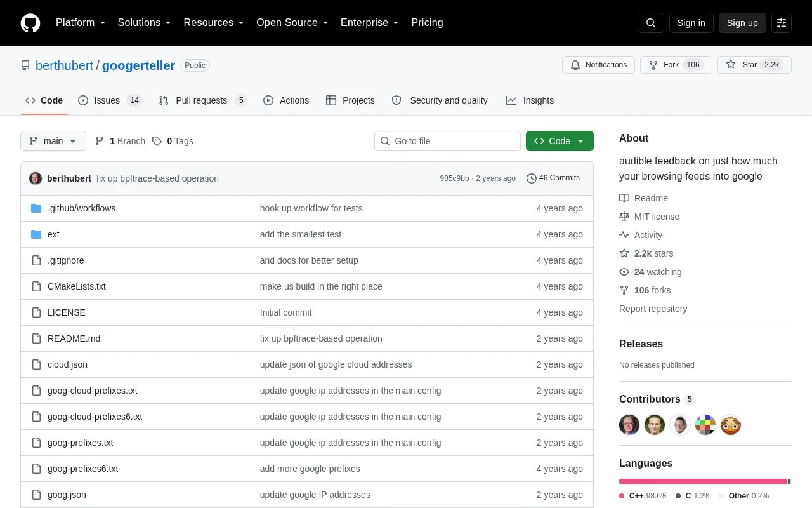The image size is (812, 508).
Task: Expand the Enterprise menu
Action: coord(370,23)
